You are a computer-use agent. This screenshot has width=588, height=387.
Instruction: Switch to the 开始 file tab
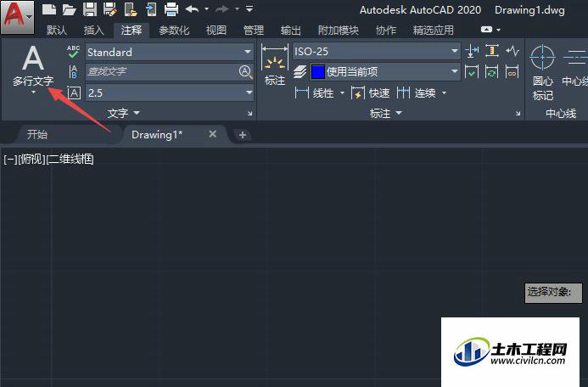(37, 135)
